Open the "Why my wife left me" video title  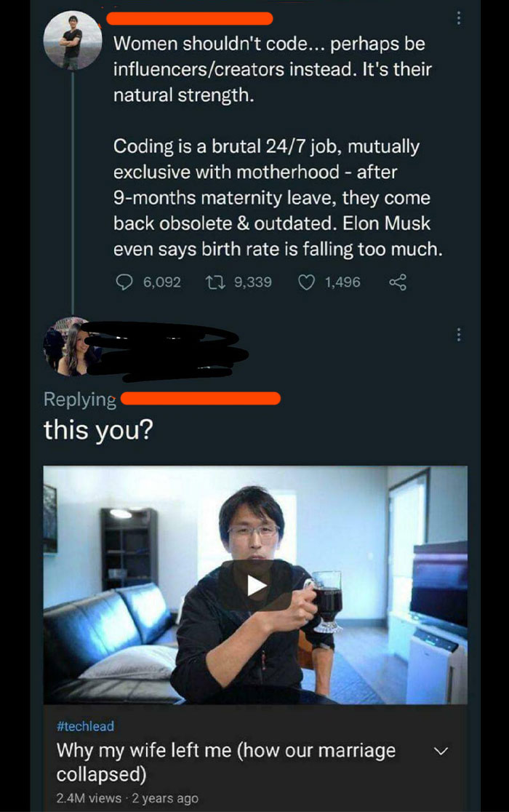click(225, 760)
